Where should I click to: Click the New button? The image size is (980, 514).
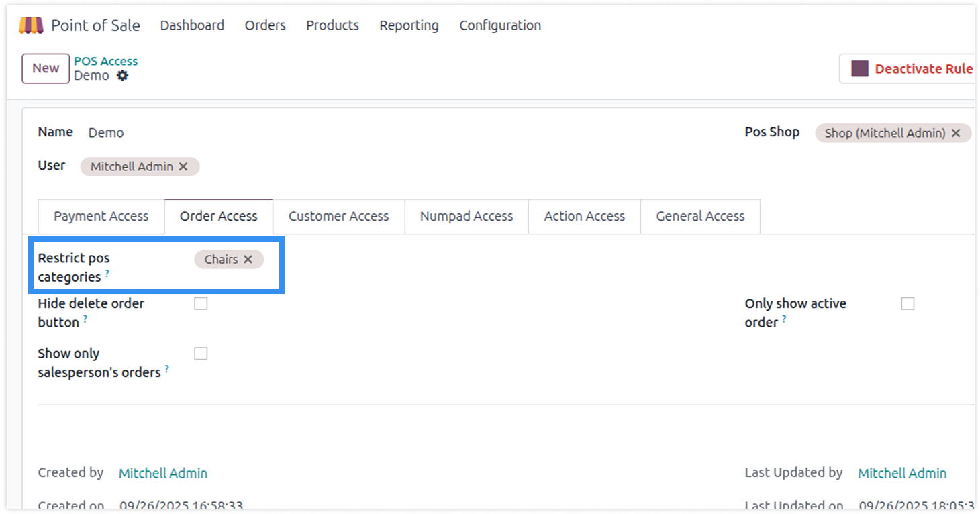[x=46, y=68]
